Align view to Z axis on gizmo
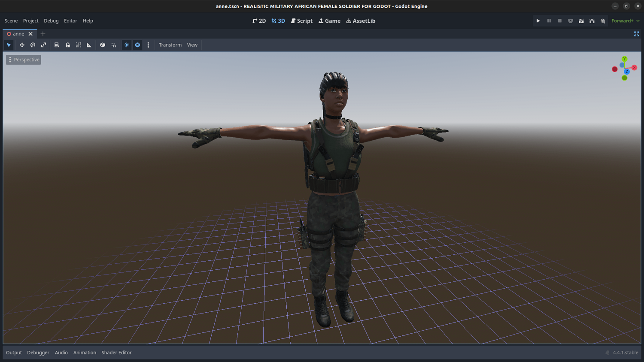Image resolution: width=644 pixels, height=362 pixels. pos(627,72)
